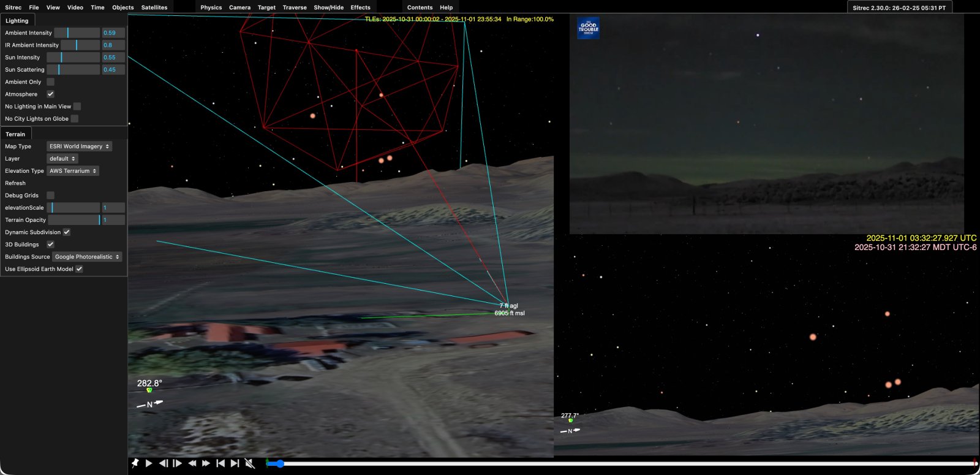Collapse the Lighting panel header
This screenshot has height=475, width=980.
coord(17,21)
